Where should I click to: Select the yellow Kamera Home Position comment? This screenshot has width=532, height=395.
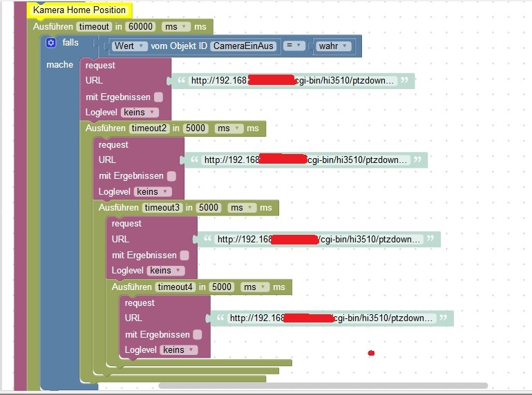[x=79, y=10]
